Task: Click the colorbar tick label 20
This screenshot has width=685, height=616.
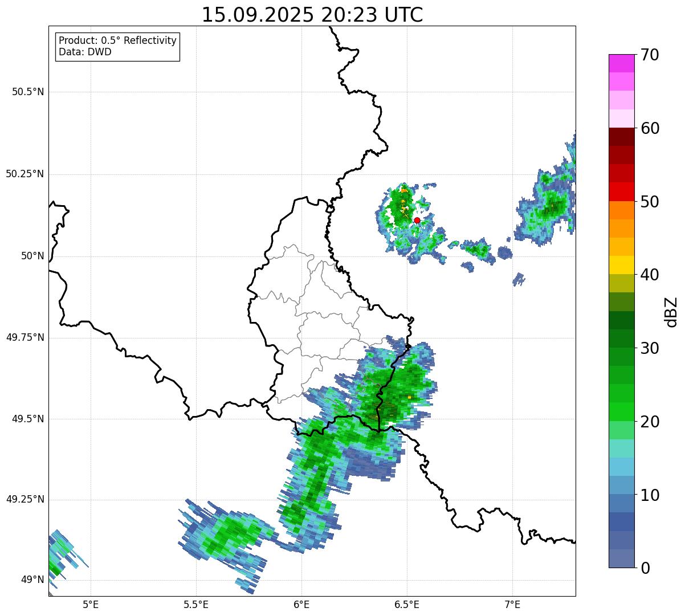Action: (x=650, y=422)
